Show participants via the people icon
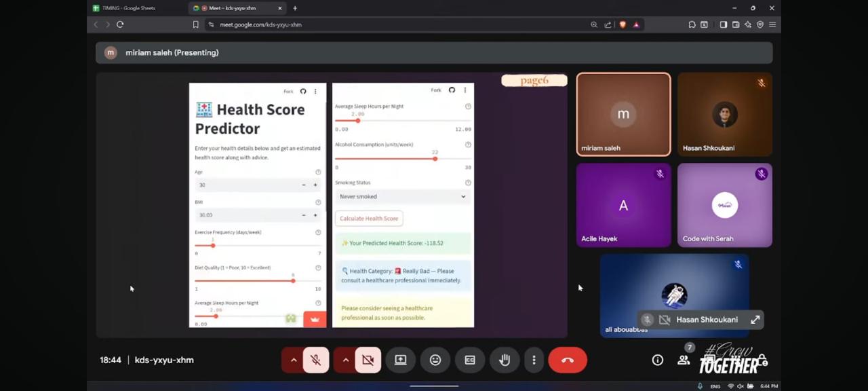This screenshot has height=391, width=868. (x=684, y=360)
